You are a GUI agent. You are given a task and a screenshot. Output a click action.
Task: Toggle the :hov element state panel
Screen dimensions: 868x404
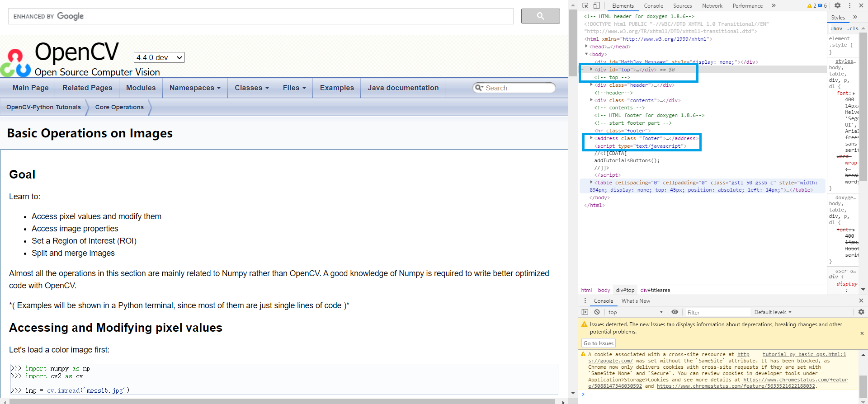pos(836,28)
